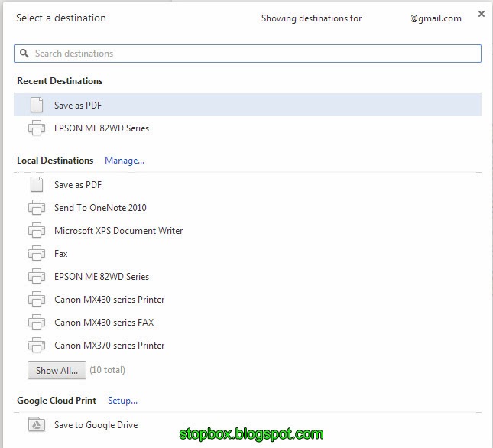The image size is (493, 448).
Task: Click printer icon beside Canon MX370 series Printer
Action: pyautogui.click(x=37, y=346)
